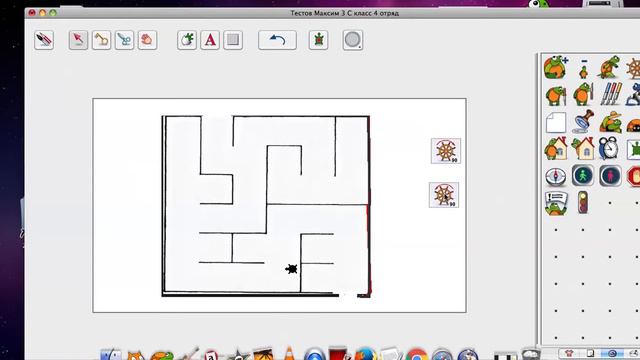
Task: Click the turtle icon in toolbar
Action: pos(318,40)
